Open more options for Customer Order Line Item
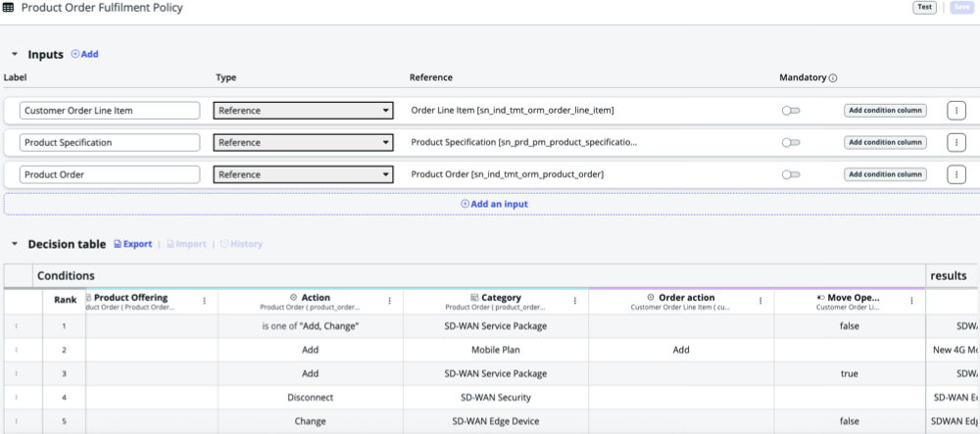980x434 pixels. 956,111
